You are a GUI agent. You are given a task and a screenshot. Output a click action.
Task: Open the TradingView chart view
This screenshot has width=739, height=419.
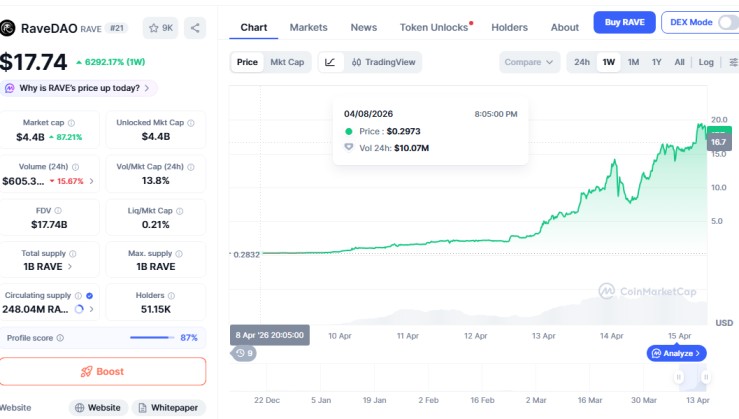[x=384, y=62]
